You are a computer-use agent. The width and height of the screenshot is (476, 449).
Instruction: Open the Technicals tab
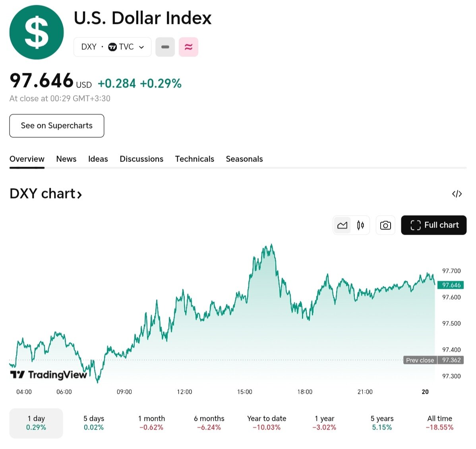pyautogui.click(x=195, y=159)
